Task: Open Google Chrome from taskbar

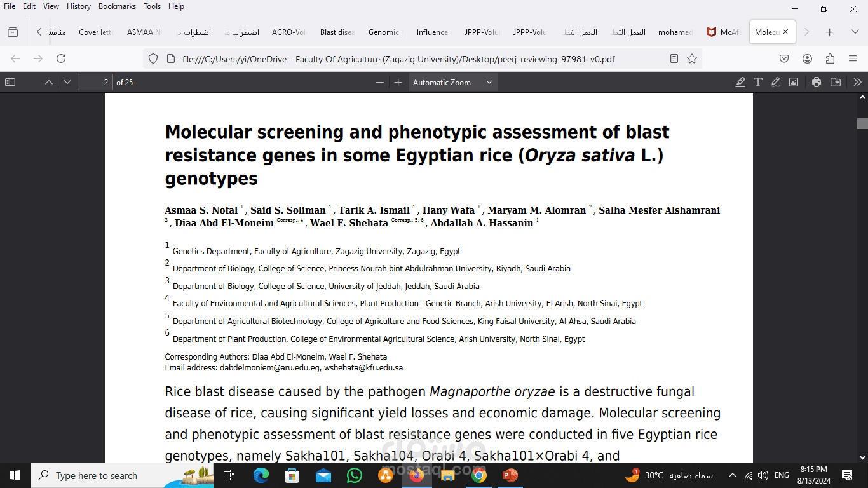Action: [478, 475]
